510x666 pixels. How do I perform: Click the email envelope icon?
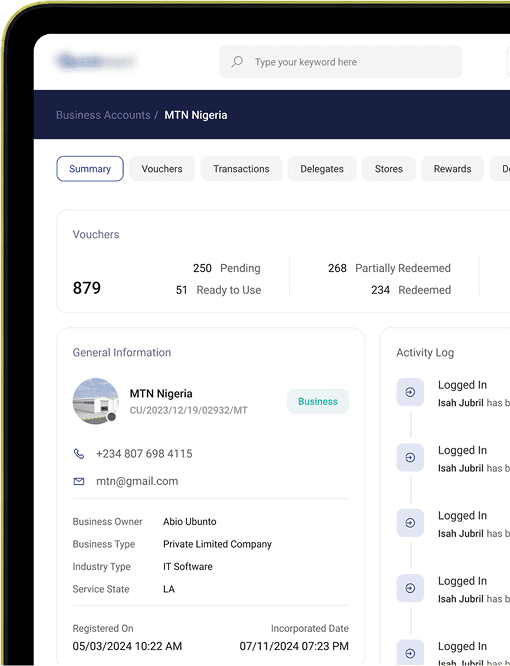79,481
